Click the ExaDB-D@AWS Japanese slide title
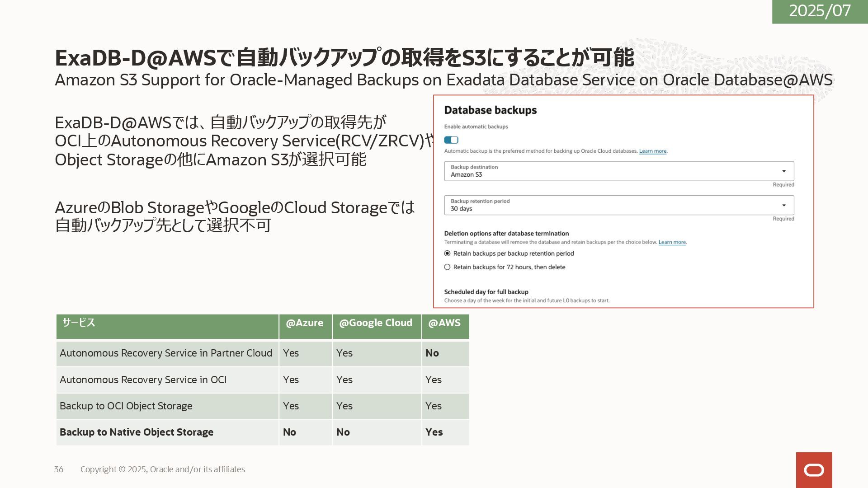Viewport: 868px width, 488px height. click(344, 57)
